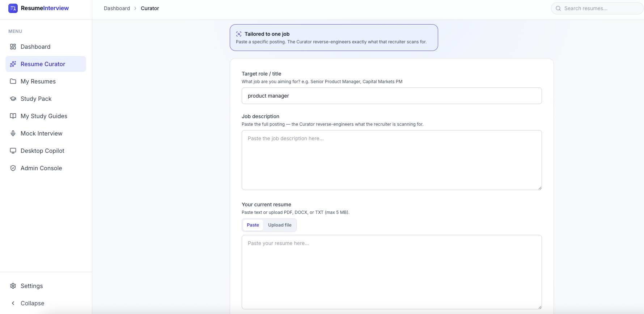Click the Job description resize handle
644x314 pixels.
tap(539, 188)
